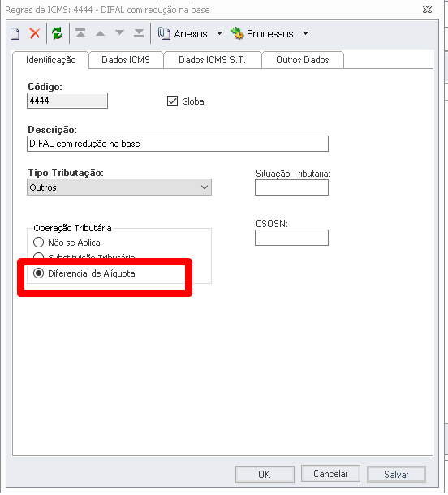Click the Processos gear icon
The width and height of the screenshot is (448, 495).
pyautogui.click(x=238, y=33)
